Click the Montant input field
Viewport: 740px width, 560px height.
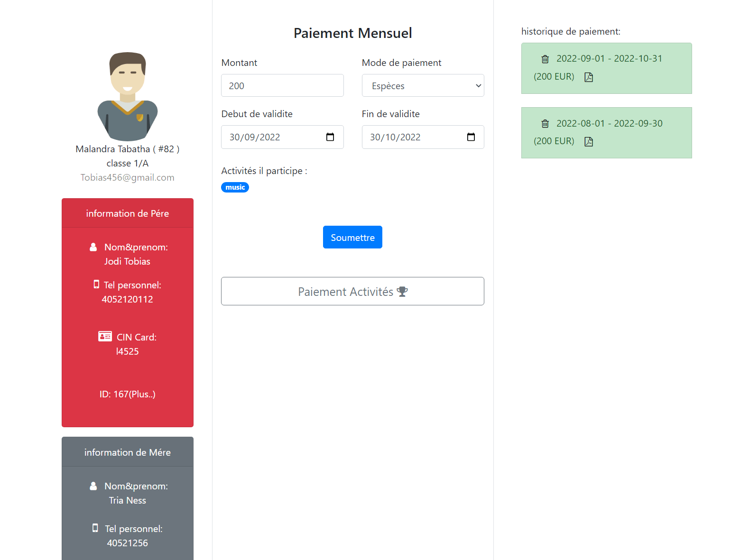[282, 86]
